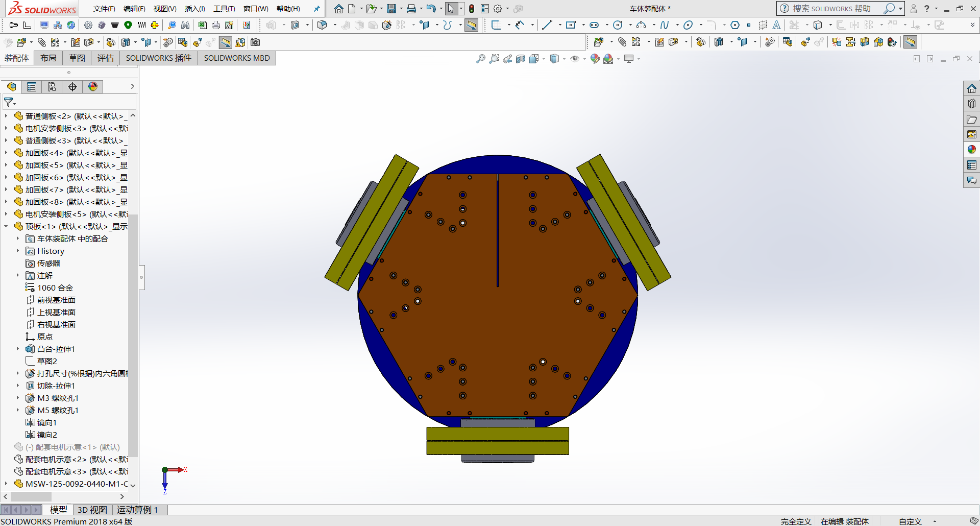980x526 pixels.
Task: Switch to the 评估 tab
Action: click(105, 58)
